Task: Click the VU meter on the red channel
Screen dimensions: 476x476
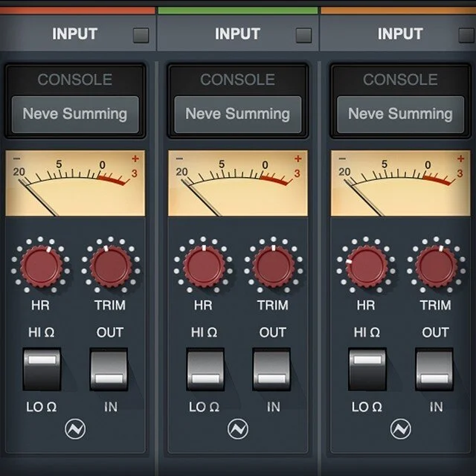Action: coord(75,183)
